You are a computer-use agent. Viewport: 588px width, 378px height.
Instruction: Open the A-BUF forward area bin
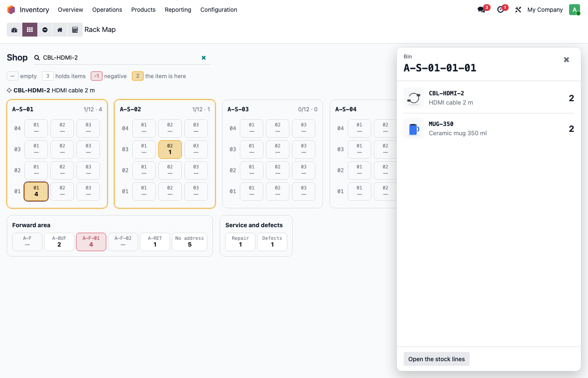click(59, 241)
